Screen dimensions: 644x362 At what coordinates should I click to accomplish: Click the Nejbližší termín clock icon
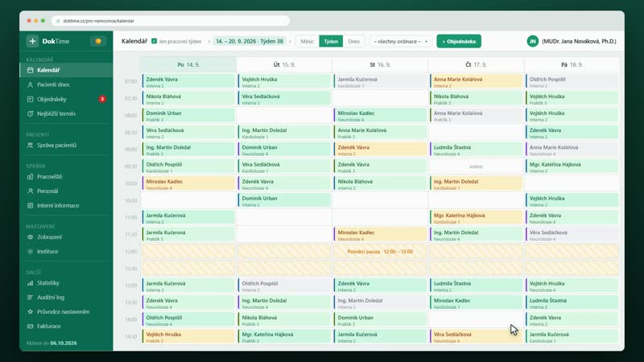pyautogui.click(x=30, y=113)
